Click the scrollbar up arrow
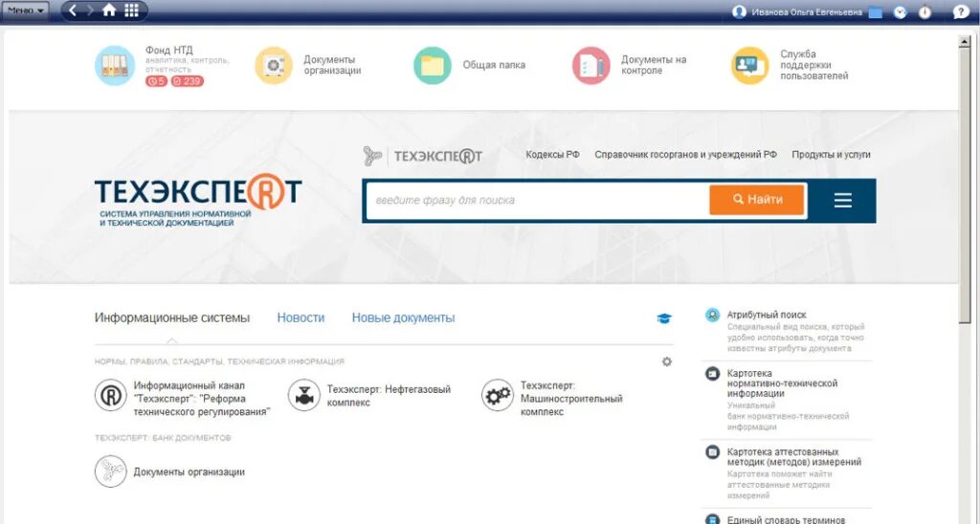 [x=965, y=42]
